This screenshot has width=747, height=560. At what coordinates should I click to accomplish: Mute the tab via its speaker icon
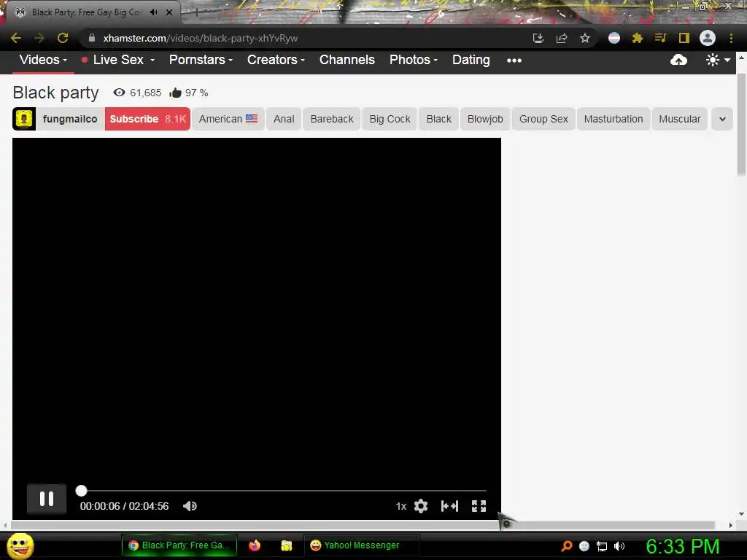[x=153, y=12]
